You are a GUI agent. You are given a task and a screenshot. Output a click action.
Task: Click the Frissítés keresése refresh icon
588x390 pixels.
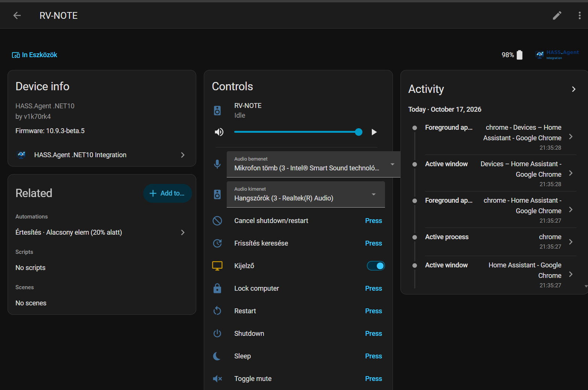pos(217,243)
